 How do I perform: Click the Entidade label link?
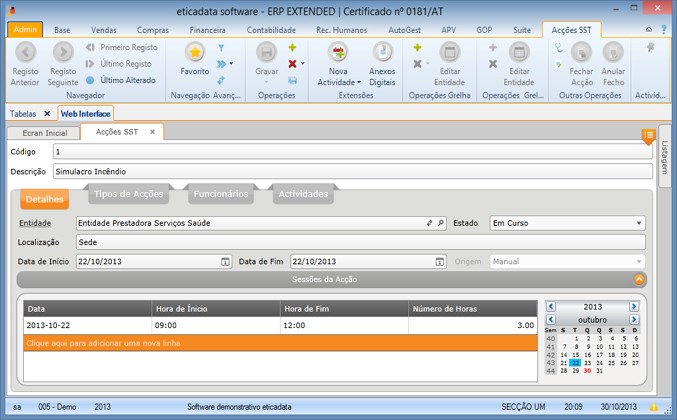[35, 223]
